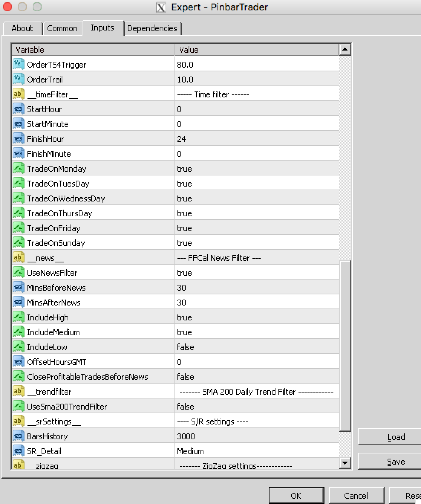421x504 pixels.
Task: Click the OffsetHoursGMT variable name
Action: [57, 362]
